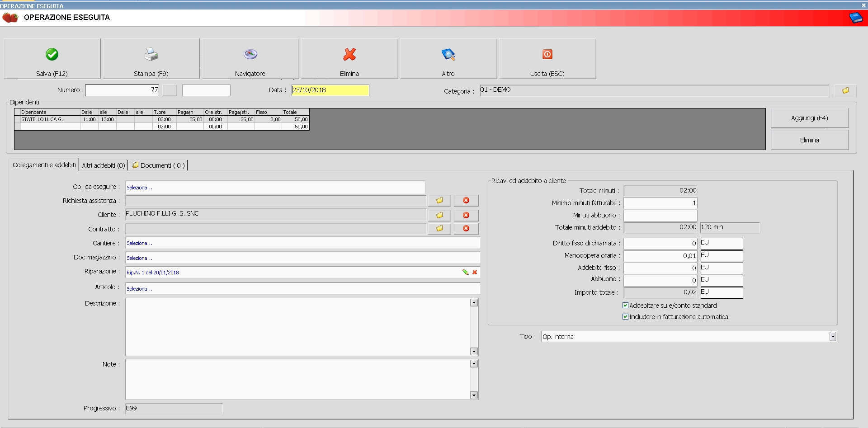Click the Progressivo field showing 899
The height and width of the screenshot is (428, 868).
point(174,409)
